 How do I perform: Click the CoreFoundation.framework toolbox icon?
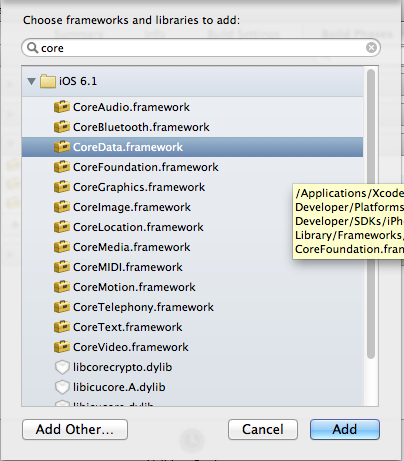62,167
